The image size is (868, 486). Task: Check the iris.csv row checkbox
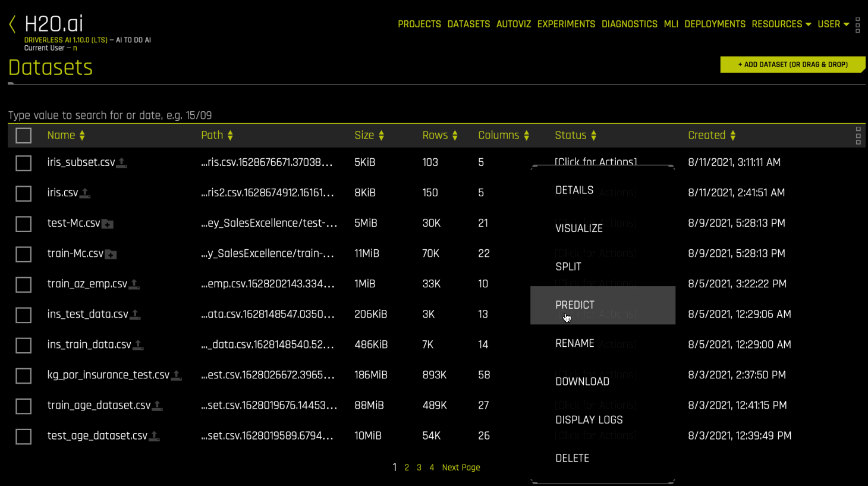click(23, 193)
